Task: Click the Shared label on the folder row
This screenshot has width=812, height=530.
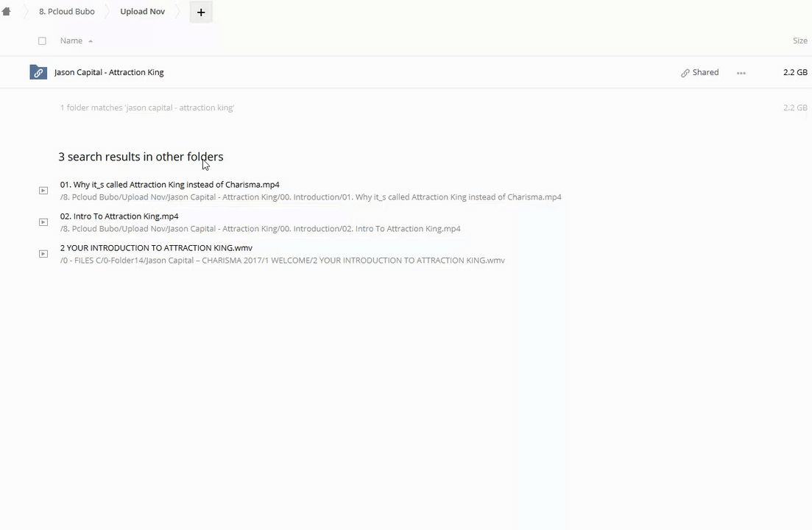Action: [705, 72]
